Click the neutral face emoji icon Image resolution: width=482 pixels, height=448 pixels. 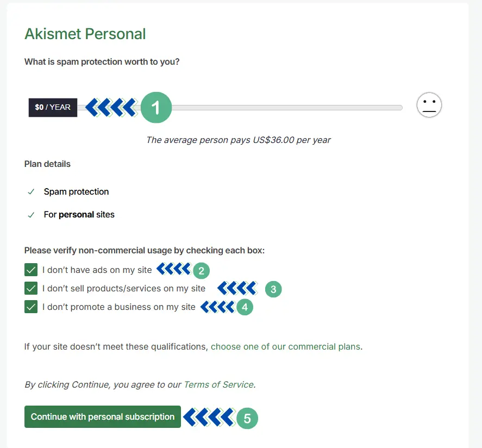point(429,105)
